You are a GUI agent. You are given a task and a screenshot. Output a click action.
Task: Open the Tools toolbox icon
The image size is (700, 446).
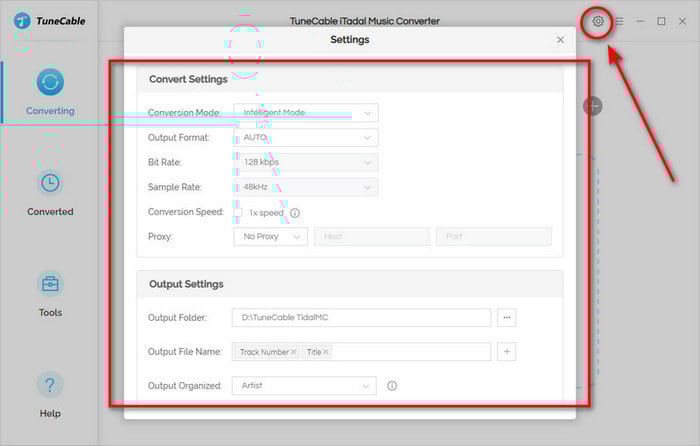[50, 284]
